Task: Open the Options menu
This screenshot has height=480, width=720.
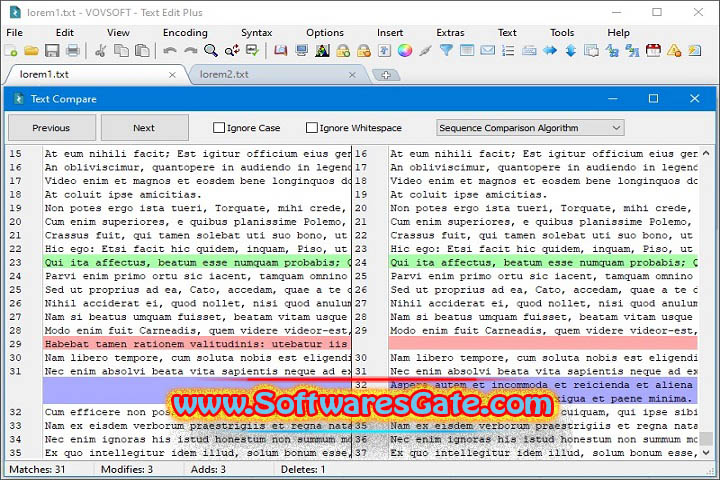Action: tap(325, 33)
